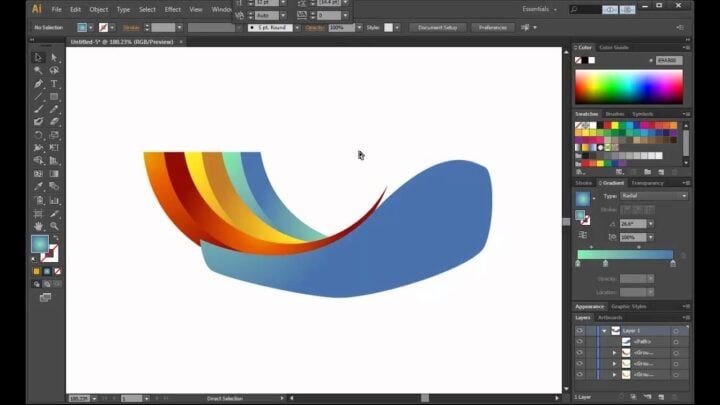The width and height of the screenshot is (720, 405).
Task: Select the Paintbrush tool
Action: (38, 109)
